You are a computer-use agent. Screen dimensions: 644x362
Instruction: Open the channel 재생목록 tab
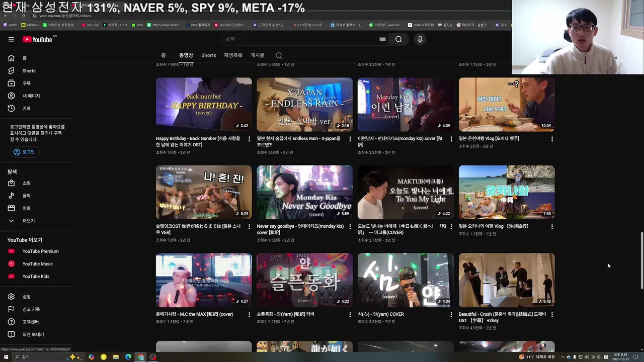click(233, 55)
